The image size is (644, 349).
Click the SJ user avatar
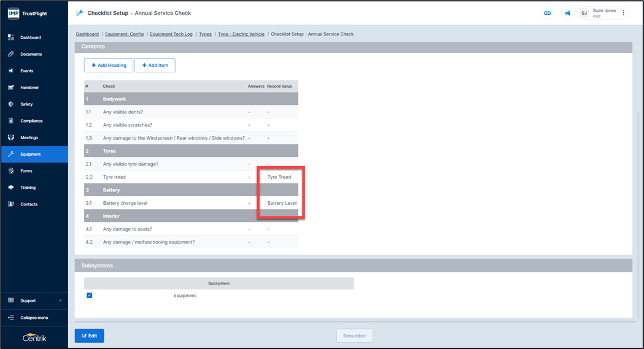584,13
